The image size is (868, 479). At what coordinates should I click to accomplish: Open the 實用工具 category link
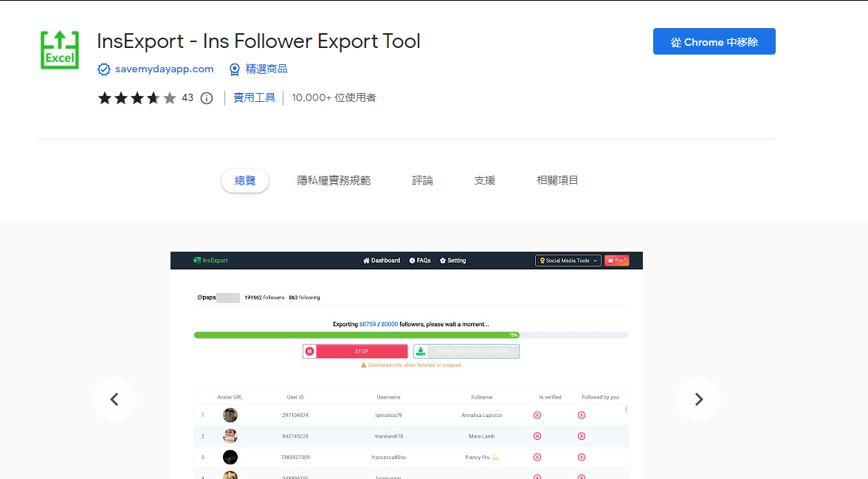coord(254,98)
